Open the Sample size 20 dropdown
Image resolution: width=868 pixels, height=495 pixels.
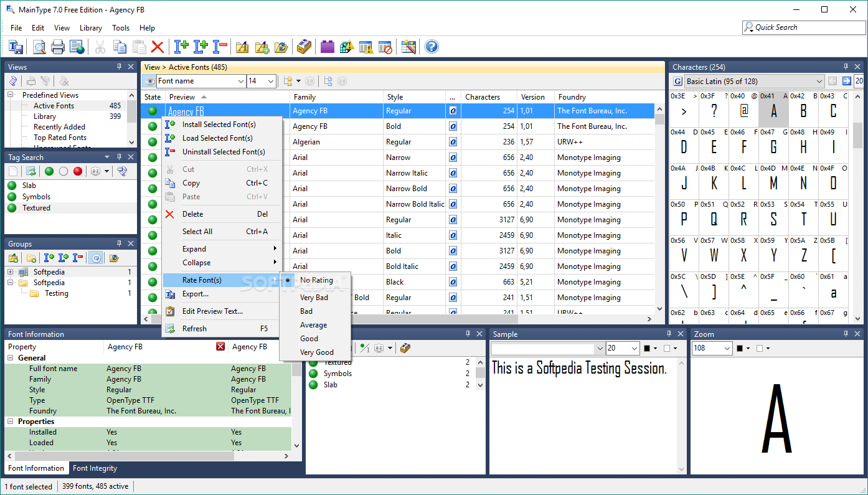(634, 349)
